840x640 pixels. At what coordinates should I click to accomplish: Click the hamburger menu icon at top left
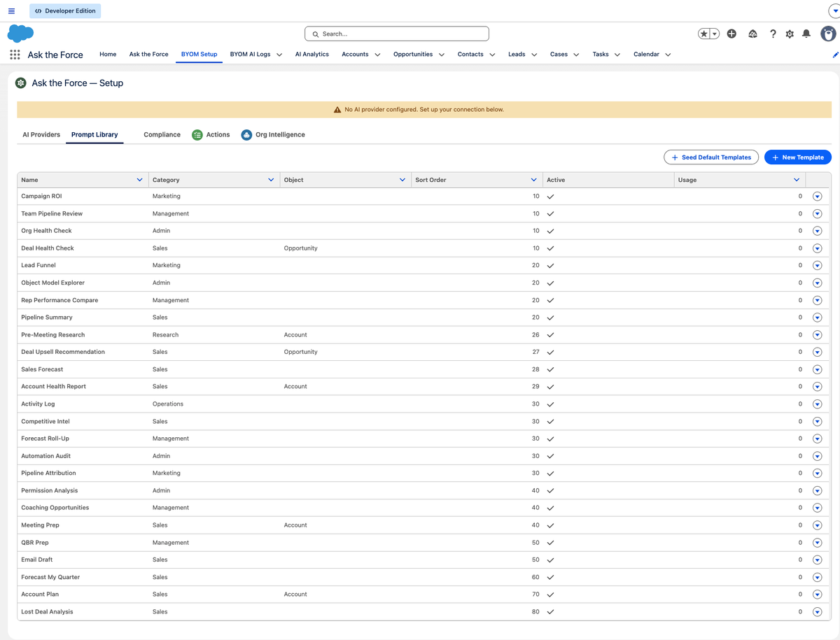click(11, 11)
